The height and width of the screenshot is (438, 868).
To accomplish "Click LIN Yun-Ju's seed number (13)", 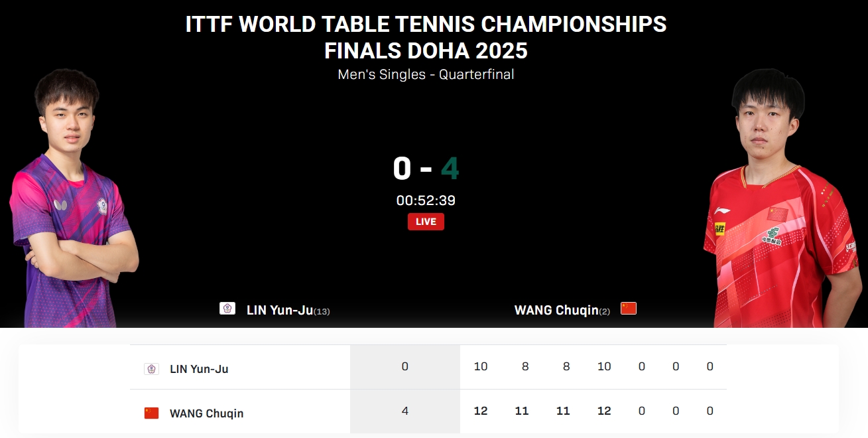I will coord(322,311).
